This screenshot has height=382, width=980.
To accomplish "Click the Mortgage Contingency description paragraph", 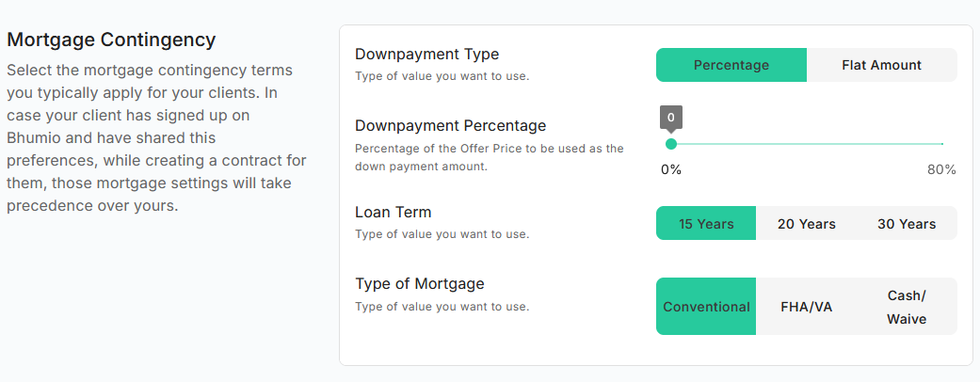I will 155,138.
